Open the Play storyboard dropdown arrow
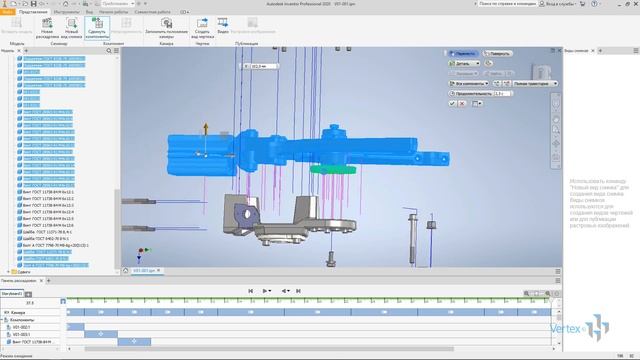The height and width of the screenshot is (360, 640). [x=270, y=291]
